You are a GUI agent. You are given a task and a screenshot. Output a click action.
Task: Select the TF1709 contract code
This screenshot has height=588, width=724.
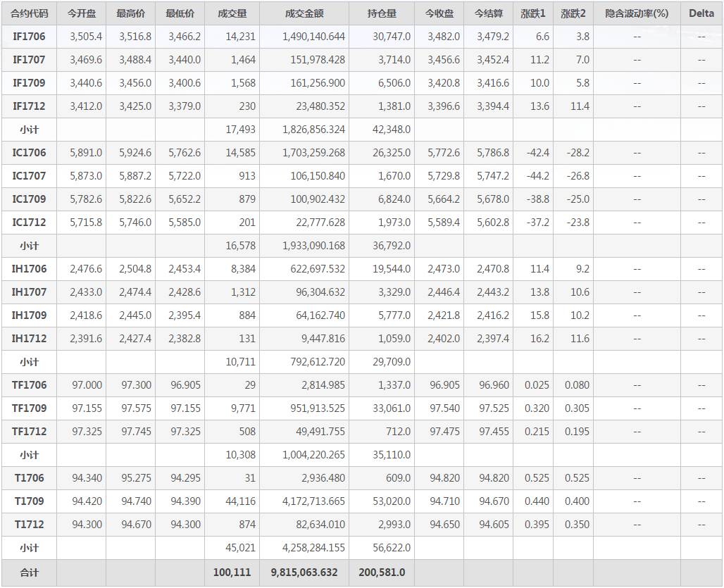pyautogui.click(x=29, y=408)
